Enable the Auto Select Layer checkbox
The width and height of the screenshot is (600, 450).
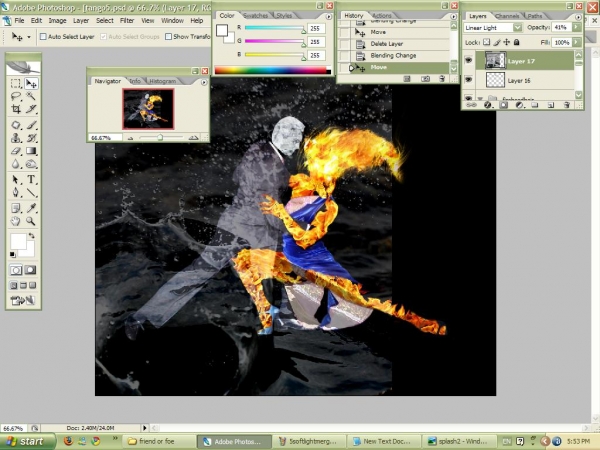coord(43,37)
